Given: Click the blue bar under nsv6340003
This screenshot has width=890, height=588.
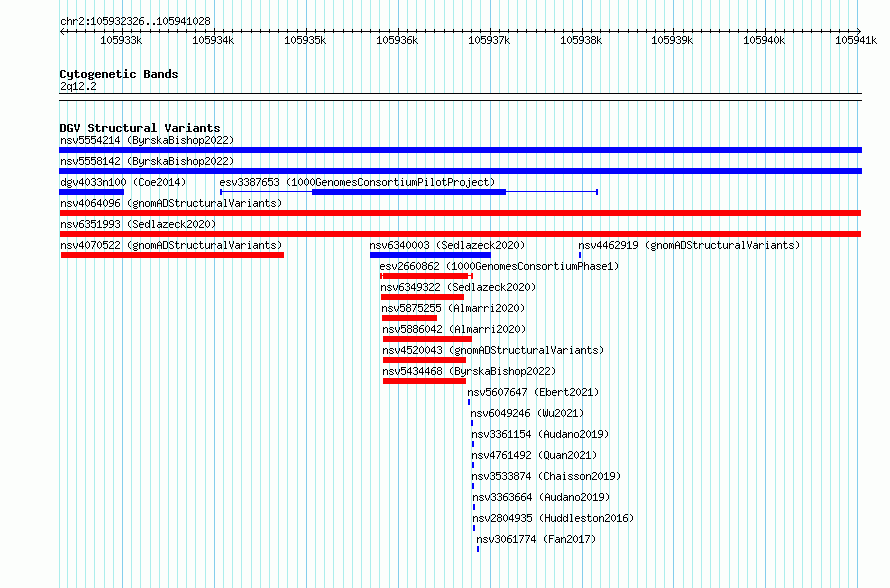Looking at the screenshot, I should pyautogui.click(x=430, y=255).
